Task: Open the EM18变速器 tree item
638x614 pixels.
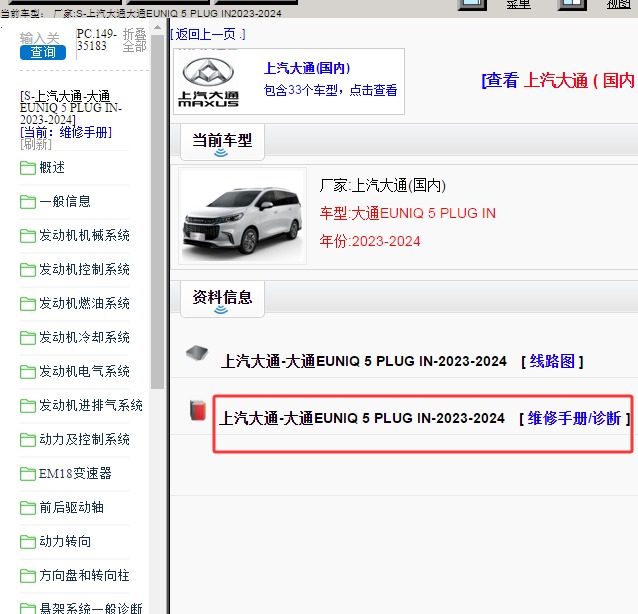Action: [75, 473]
